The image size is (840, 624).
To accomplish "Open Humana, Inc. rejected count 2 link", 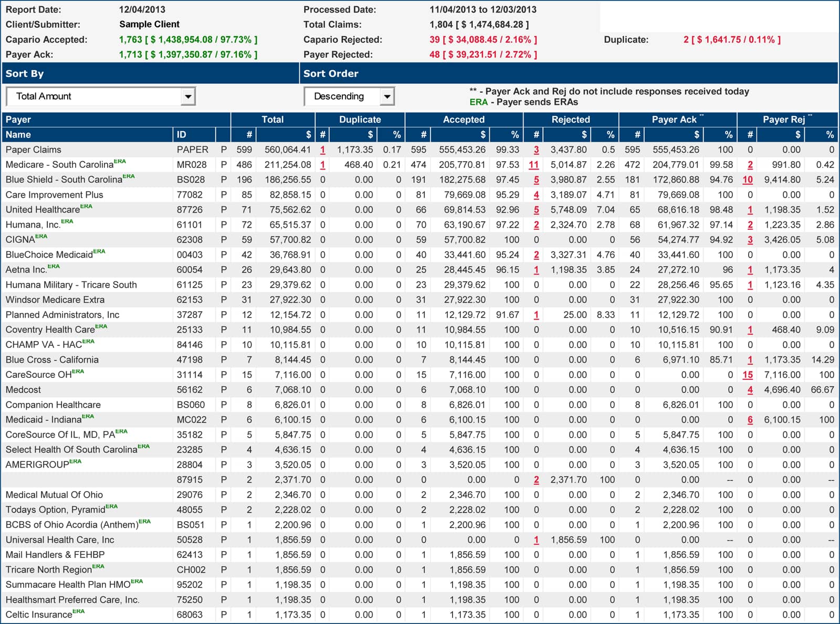I will click(x=536, y=225).
